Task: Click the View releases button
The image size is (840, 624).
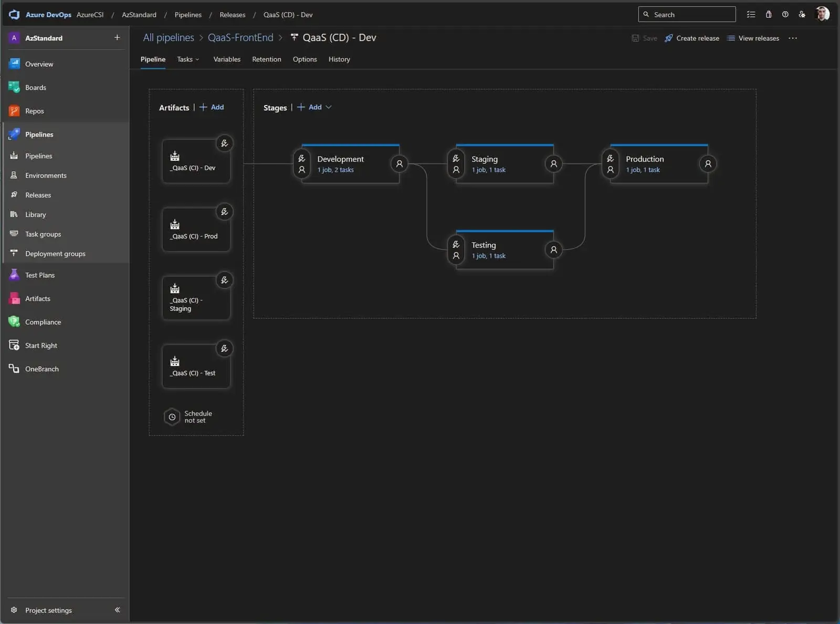Action: coord(753,38)
